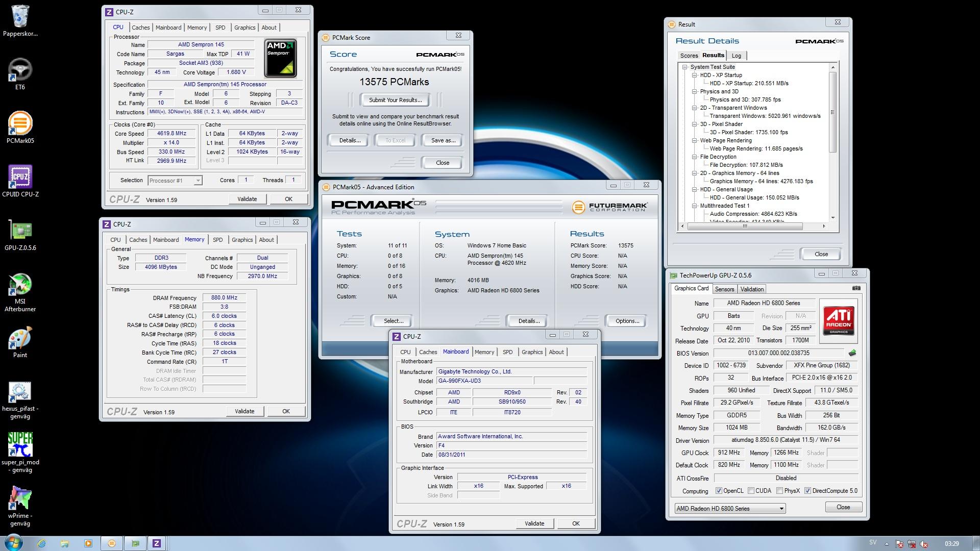Click the Result Details vertical scrollbar thumb
Image resolution: width=980 pixels, height=551 pixels.
(833, 112)
